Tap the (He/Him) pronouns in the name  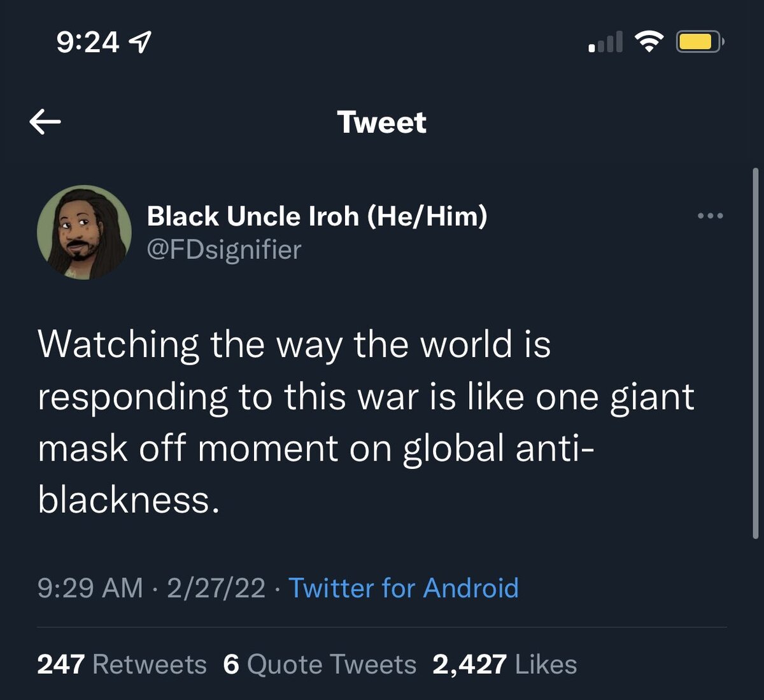point(427,216)
